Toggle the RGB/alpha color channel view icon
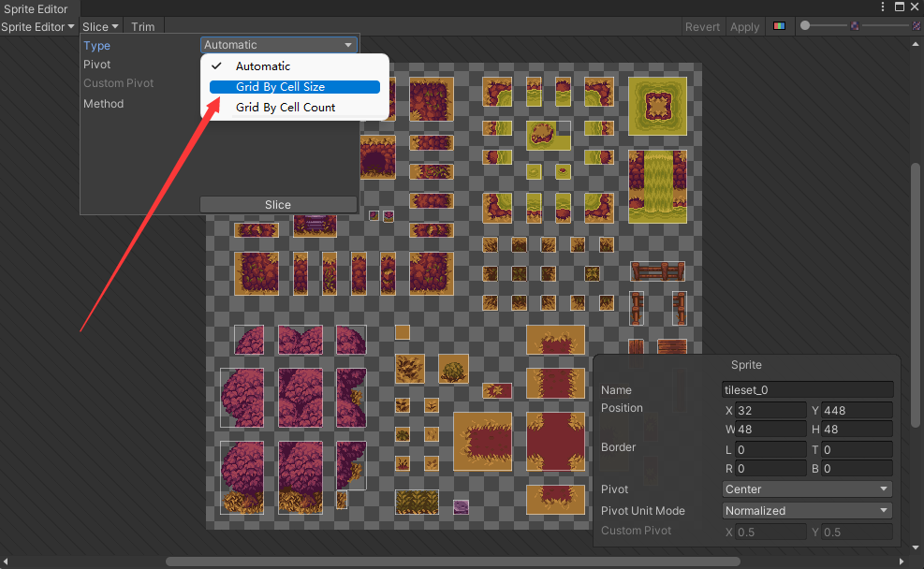Viewport: 924px width, 569px height. [779, 26]
